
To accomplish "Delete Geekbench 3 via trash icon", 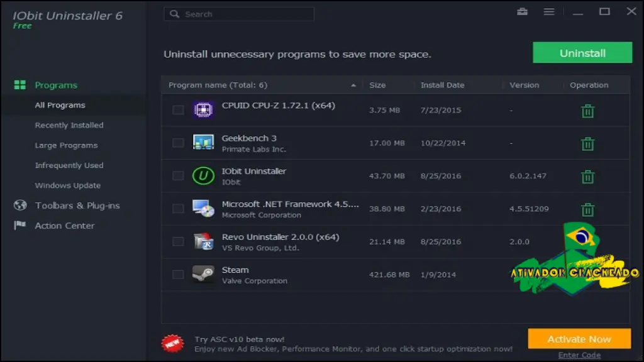I will 588,144.
